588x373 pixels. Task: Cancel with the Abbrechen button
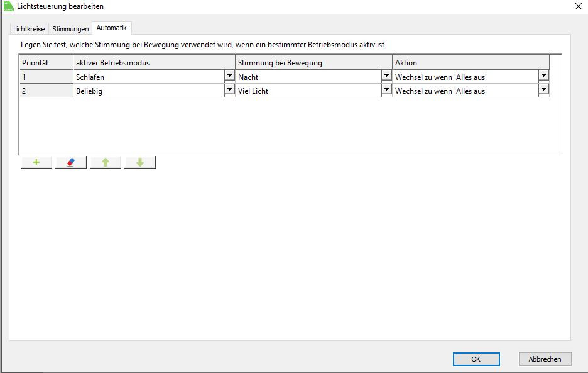click(545, 359)
